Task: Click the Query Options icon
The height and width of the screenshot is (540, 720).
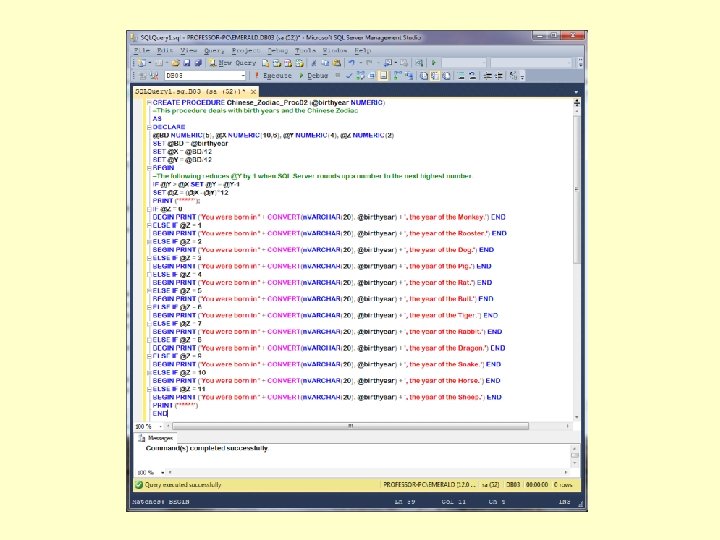Action: point(371,75)
